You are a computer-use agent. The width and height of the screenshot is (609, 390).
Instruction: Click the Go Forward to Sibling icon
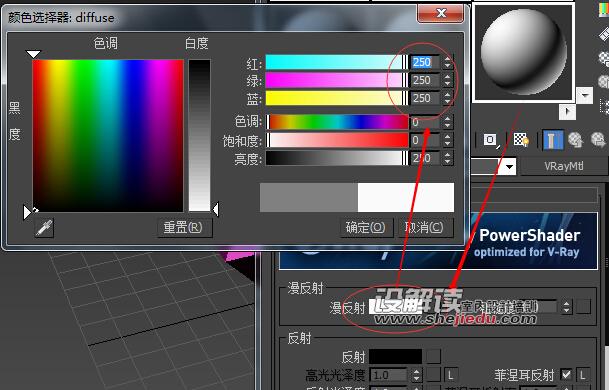(x=598, y=140)
